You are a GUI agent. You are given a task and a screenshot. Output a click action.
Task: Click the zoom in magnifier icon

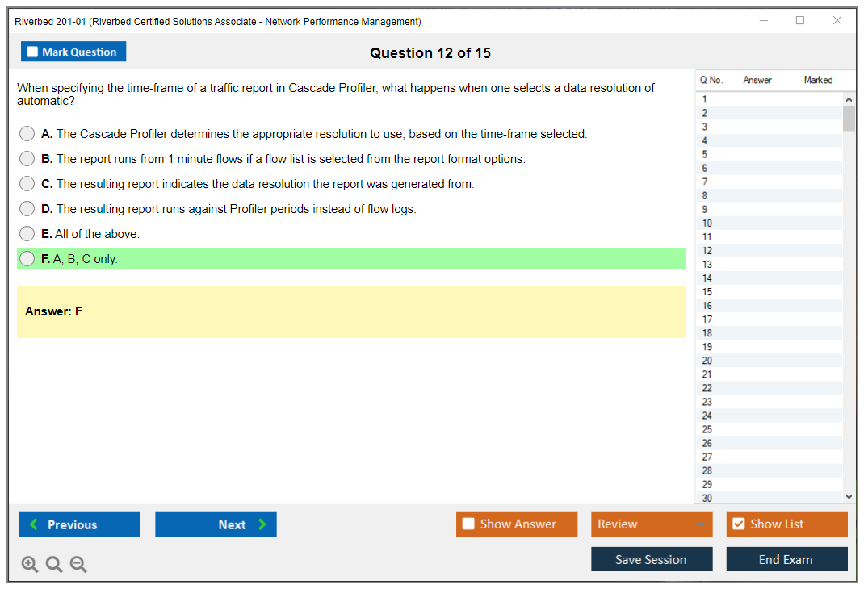(29, 565)
